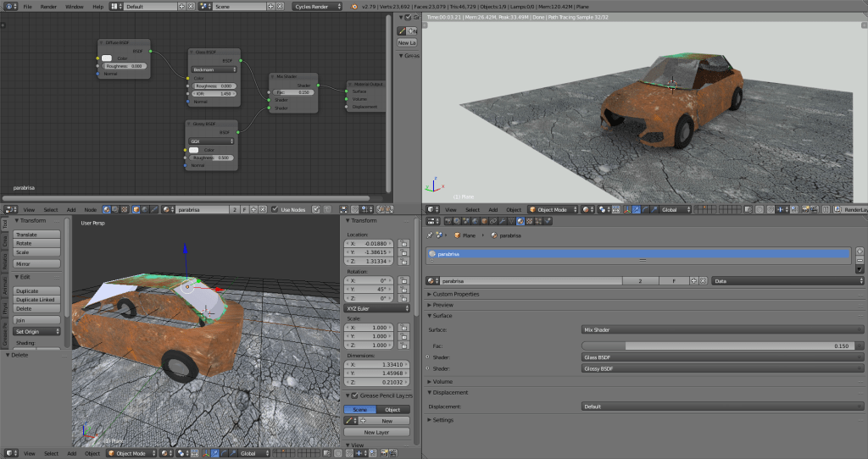Open the XYZ Euler rotation mode dropdown
This screenshot has width=868, height=459.
[x=377, y=308]
